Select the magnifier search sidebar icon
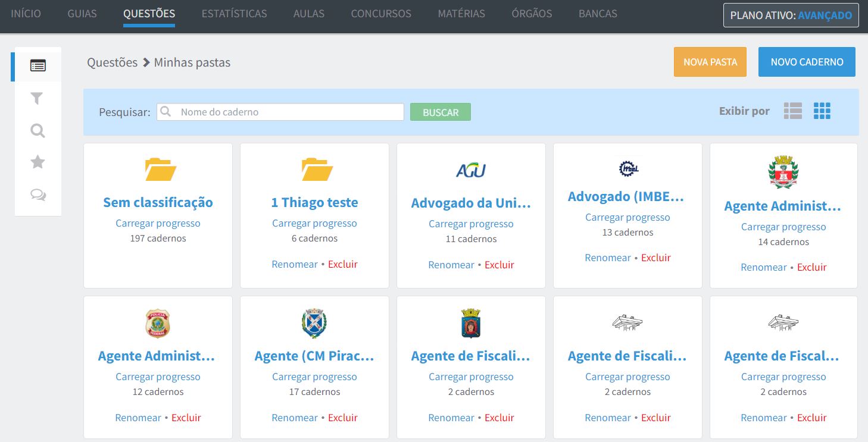 pyautogui.click(x=38, y=131)
